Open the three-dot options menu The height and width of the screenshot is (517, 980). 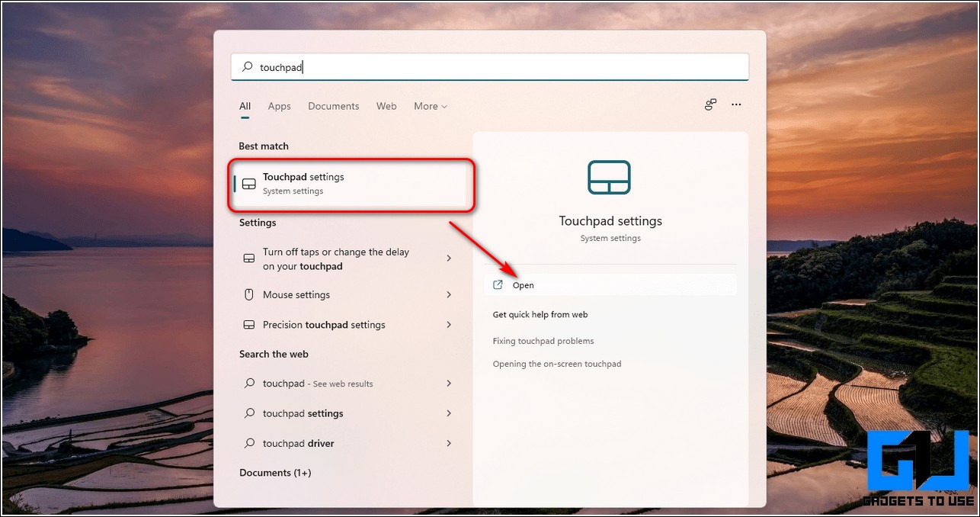pos(736,105)
